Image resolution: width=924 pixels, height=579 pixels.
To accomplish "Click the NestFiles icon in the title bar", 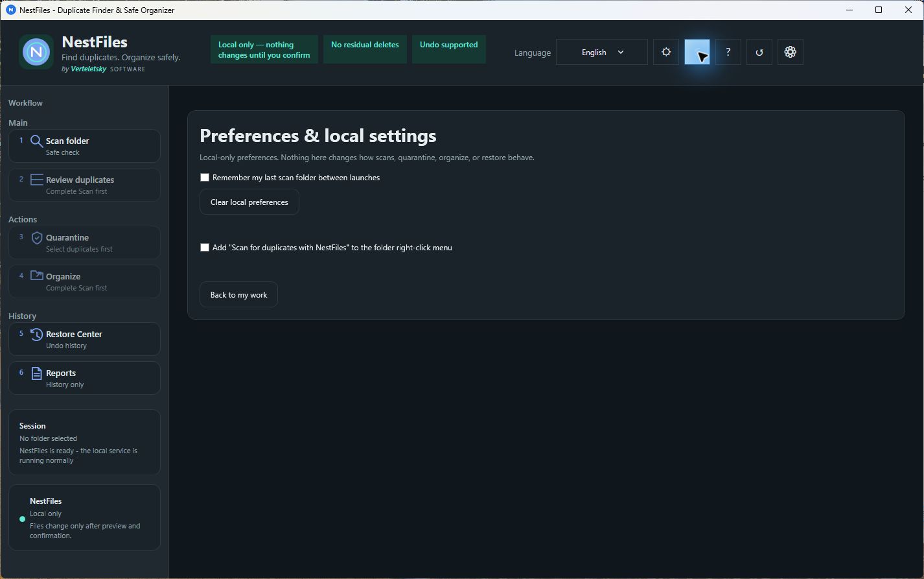I will 10,10.
